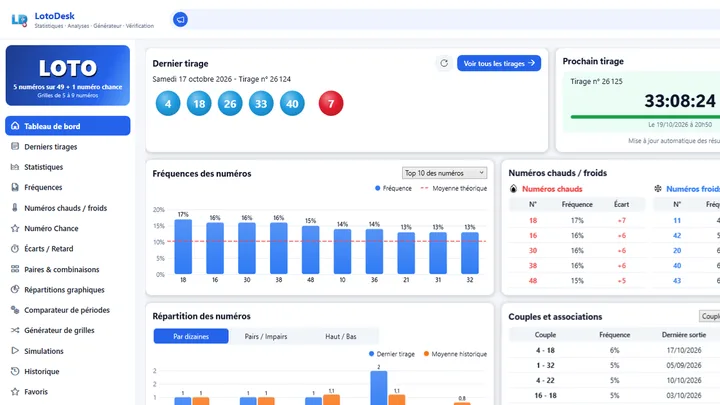The width and height of the screenshot is (720, 405).
Task: Click the Statistiques chart icon
Action: [15, 167]
